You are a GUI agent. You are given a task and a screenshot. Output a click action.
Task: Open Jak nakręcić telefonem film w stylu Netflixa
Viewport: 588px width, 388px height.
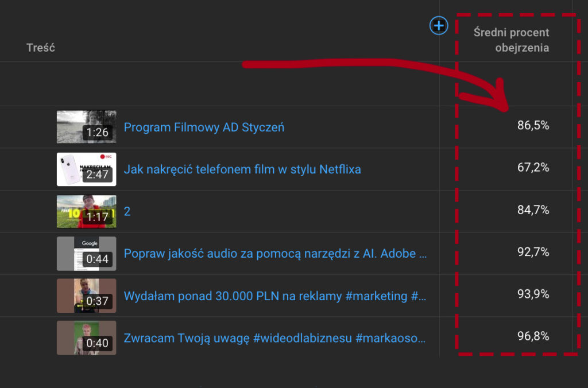242,169
